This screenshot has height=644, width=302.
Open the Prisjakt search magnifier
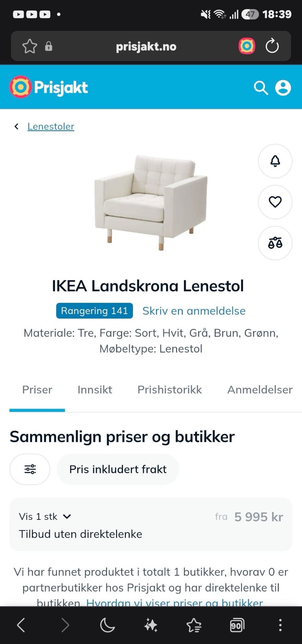[x=261, y=88]
